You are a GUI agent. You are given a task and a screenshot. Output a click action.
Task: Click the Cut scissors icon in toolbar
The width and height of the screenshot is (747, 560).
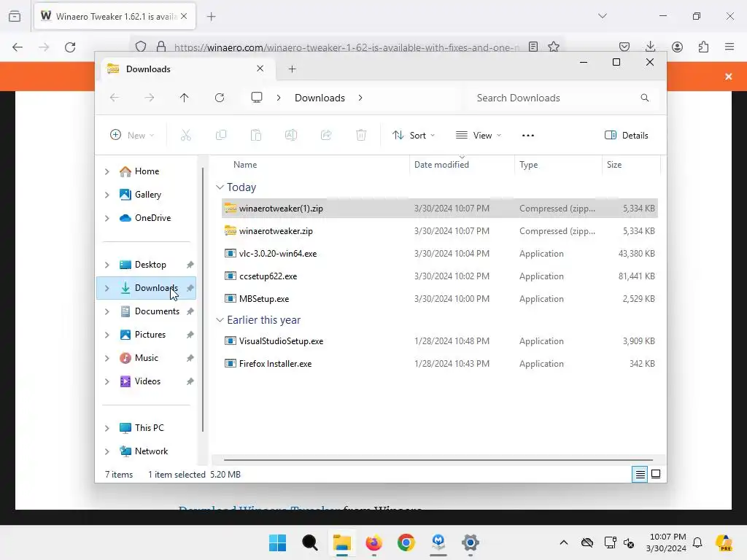(x=186, y=135)
